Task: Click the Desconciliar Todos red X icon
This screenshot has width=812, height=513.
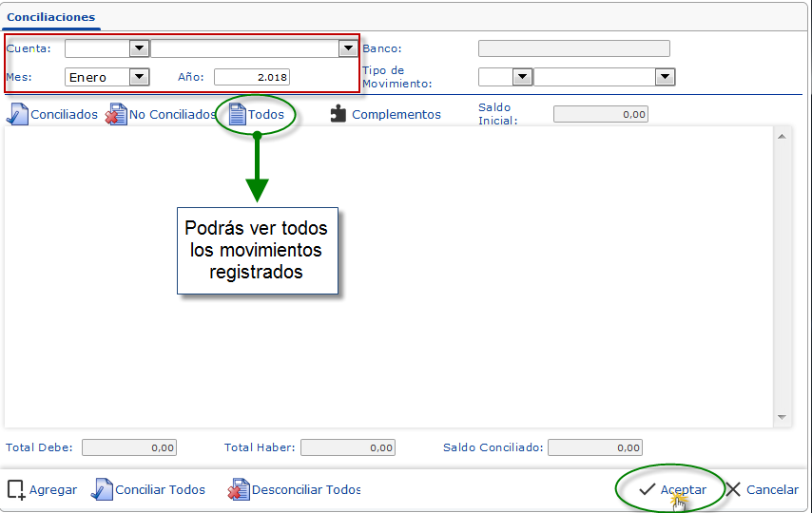Action: tap(239, 489)
